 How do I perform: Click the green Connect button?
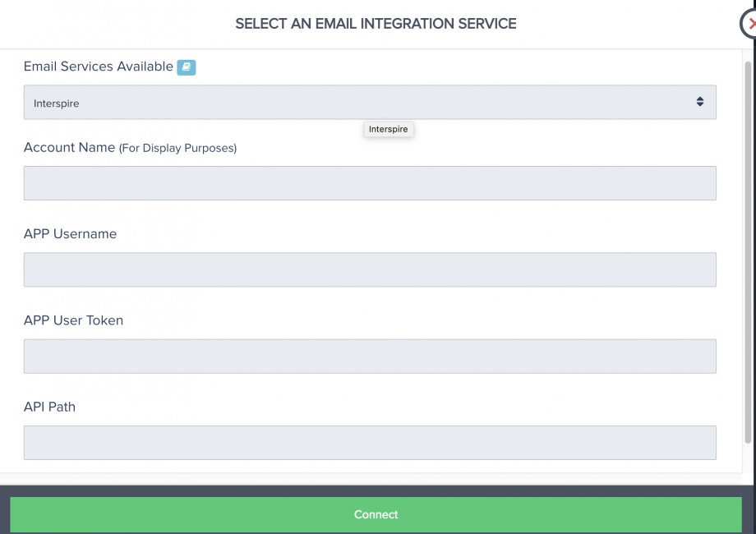pyautogui.click(x=376, y=515)
